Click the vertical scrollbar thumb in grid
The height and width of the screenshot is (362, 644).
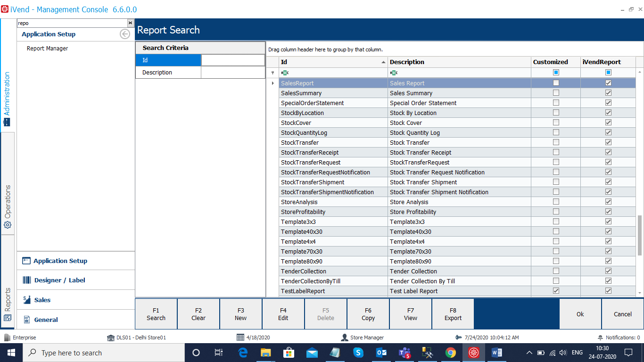640,235
